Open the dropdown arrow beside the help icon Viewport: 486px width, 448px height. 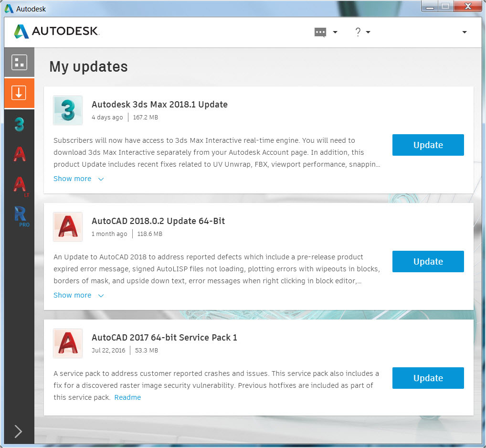tap(368, 32)
